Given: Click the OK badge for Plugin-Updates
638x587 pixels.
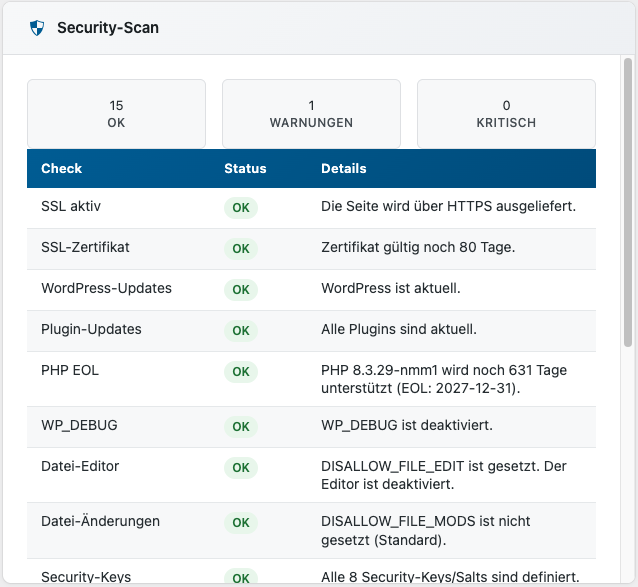Looking at the screenshot, I should coord(240,330).
